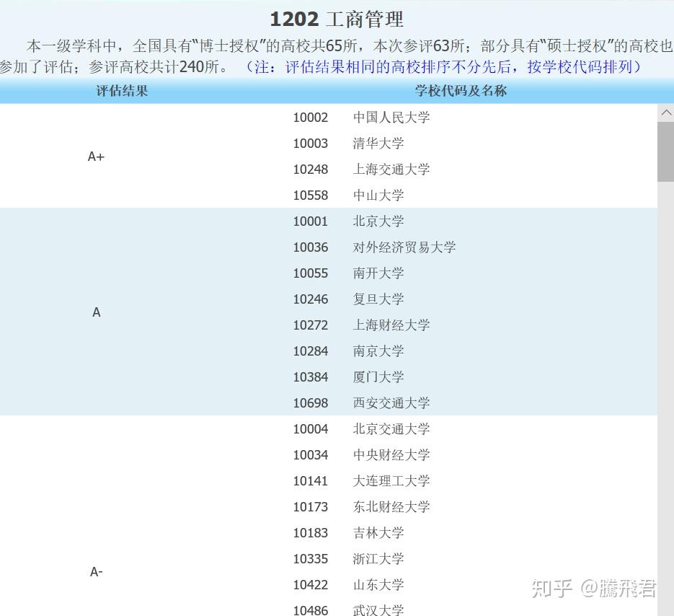Click school code 10003
This screenshot has width=674, height=616.
pyautogui.click(x=311, y=144)
